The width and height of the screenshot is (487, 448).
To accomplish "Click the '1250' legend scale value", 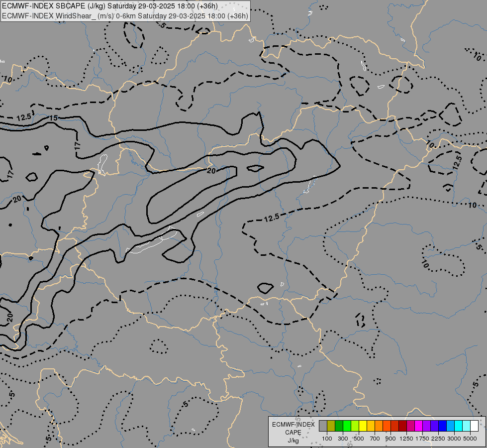I will pyautogui.click(x=406, y=439).
